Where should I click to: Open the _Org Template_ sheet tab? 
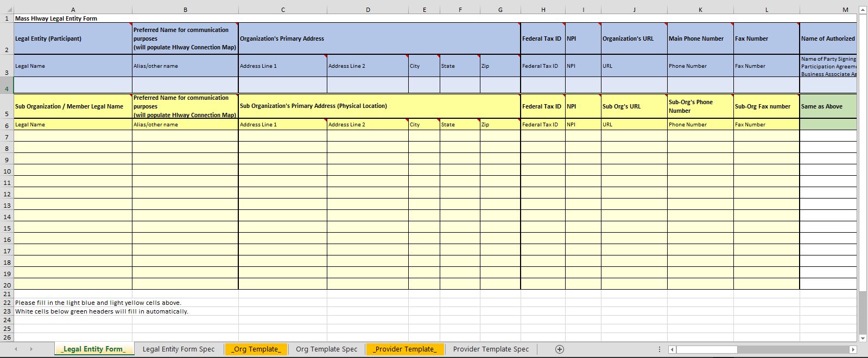click(x=256, y=349)
